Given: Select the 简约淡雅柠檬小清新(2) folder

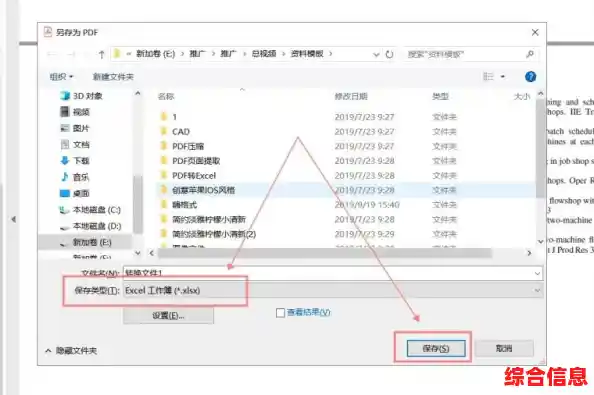Looking at the screenshot, I should [214, 234].
